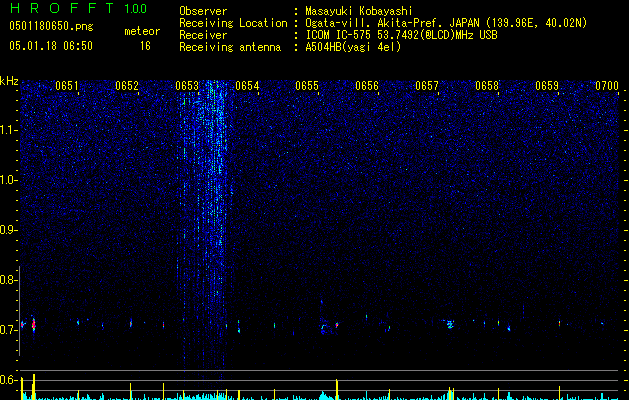Viewport: 629px width, 400px height.
Task: Click the 1.0 kHz axis label
Action: click(8, 180)
